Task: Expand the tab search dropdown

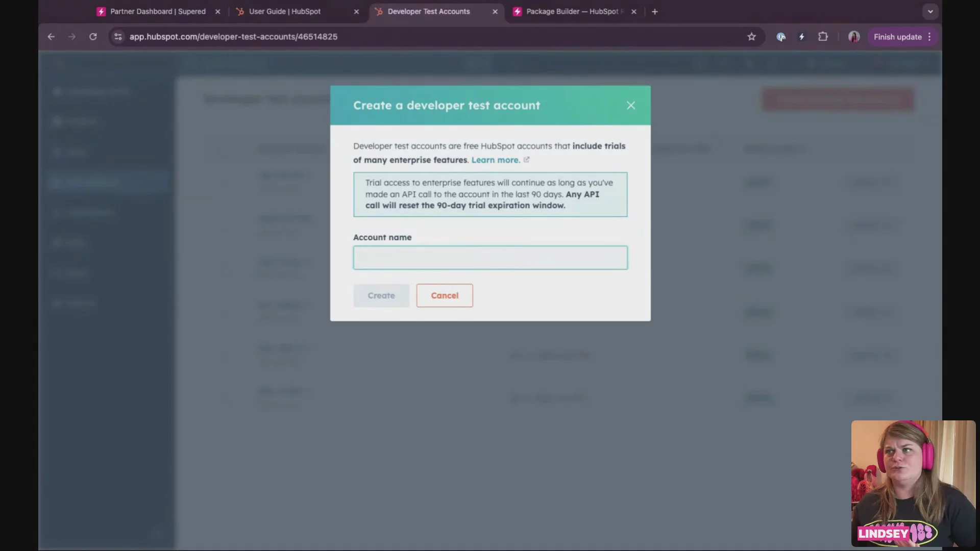Action: click(930, 11)
